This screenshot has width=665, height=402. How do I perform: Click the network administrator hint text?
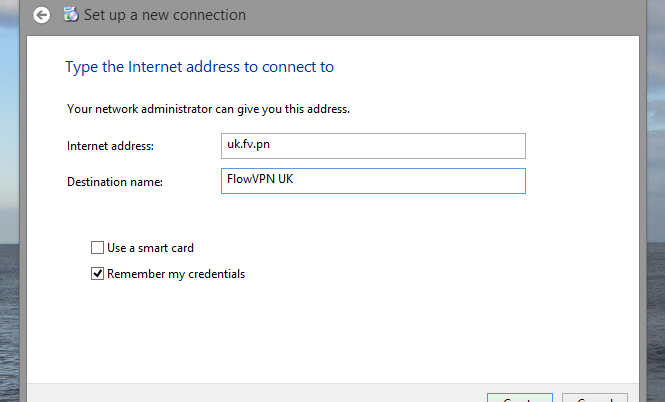[x=208, y=108]
